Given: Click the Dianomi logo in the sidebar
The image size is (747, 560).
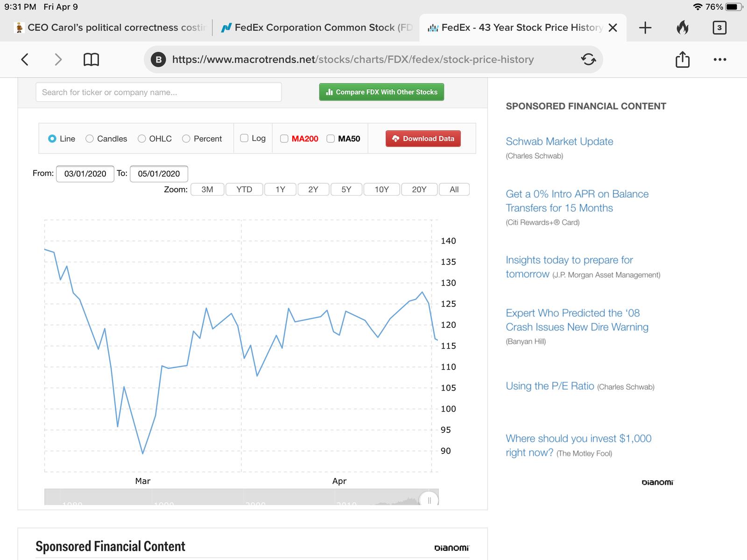Looking at the screenshot, I should [x=657, y=482].
